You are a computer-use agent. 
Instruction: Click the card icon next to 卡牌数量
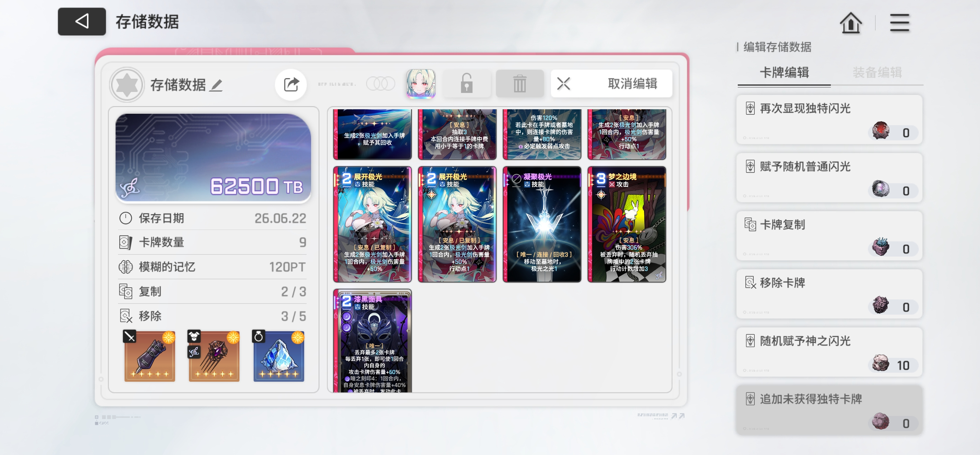point(126,242)
